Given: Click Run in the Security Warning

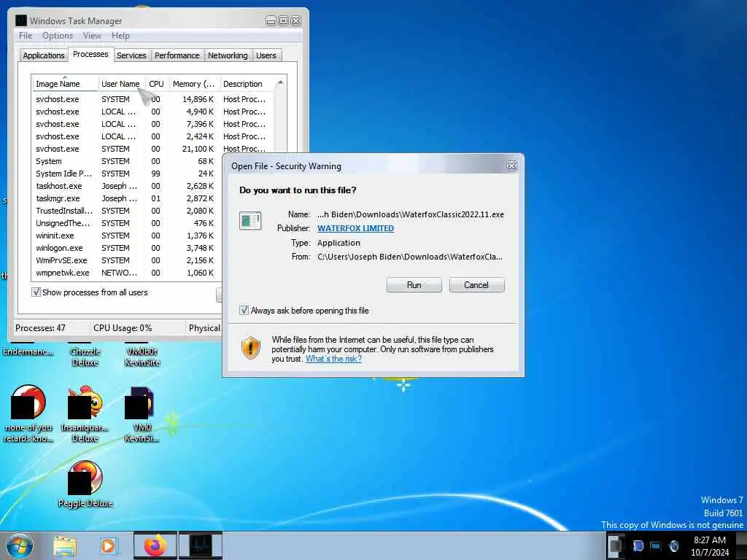Looking at the screenshot, I should [x=414, y=285].
